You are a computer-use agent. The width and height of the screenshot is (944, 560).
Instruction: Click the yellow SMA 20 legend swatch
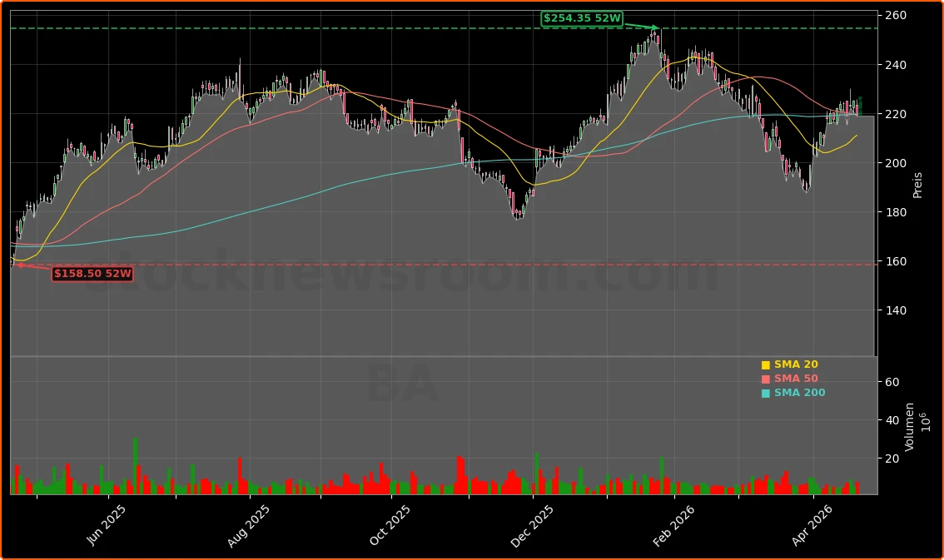pyautogui.click(x=765, y=365)
